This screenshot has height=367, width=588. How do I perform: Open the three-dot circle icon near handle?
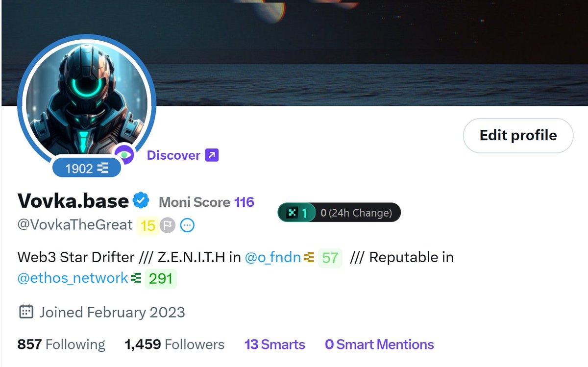188,225
